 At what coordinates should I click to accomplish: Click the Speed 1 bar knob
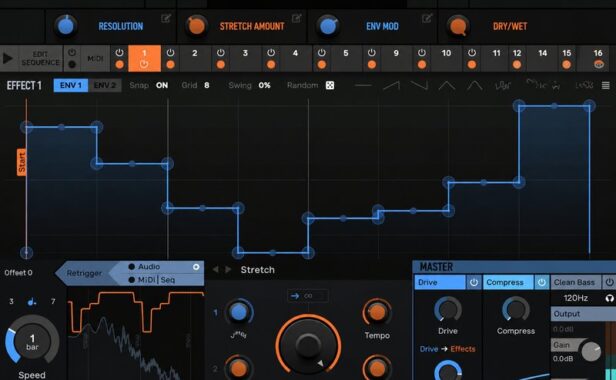(x=32, y=341)
